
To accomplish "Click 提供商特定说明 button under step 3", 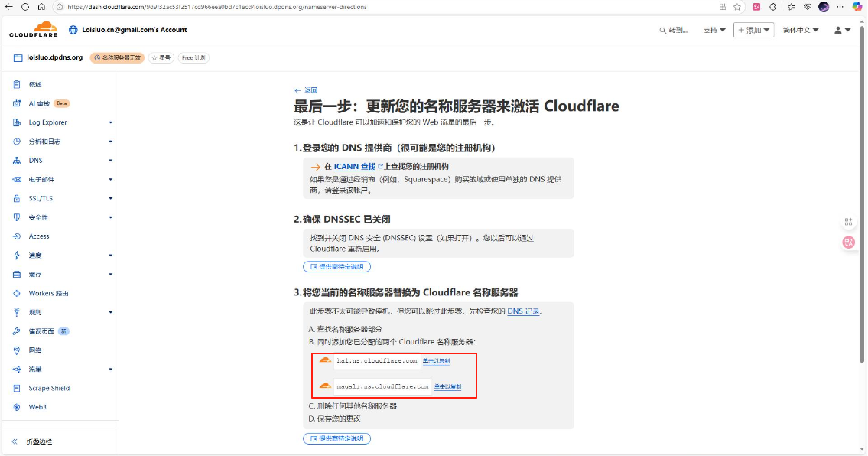I will click(x=336, y=438).
